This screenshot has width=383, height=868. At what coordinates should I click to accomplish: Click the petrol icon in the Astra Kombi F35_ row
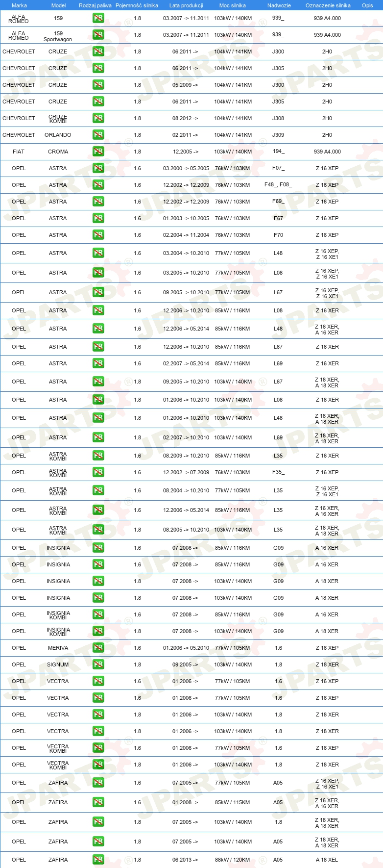[98, 472]
